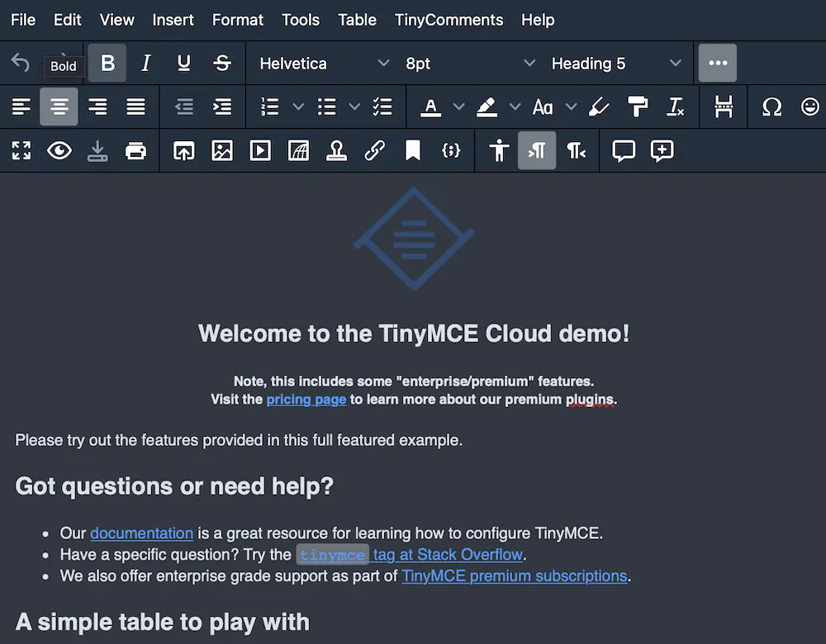Expand the change case options
The width and height of the screenshot is (826, 644).
[571, 107]
